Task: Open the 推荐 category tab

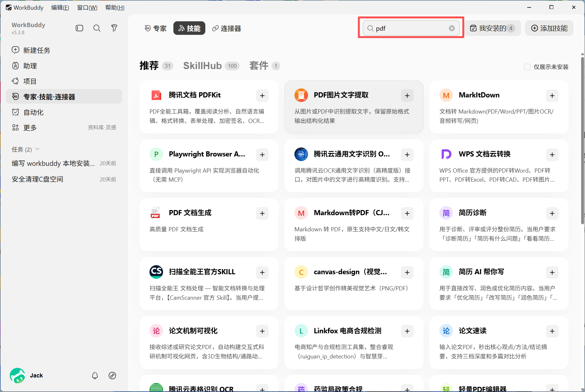Action: (156, 66)
